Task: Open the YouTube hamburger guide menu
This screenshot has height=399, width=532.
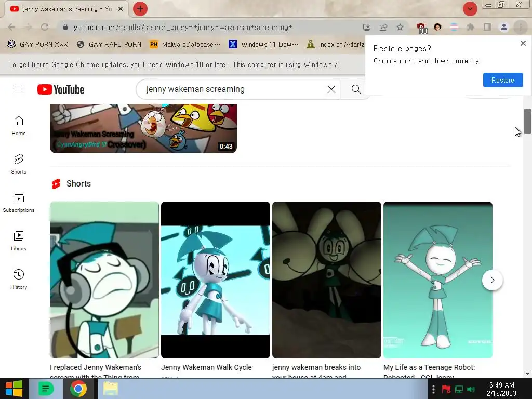Action: click(19, 89)
